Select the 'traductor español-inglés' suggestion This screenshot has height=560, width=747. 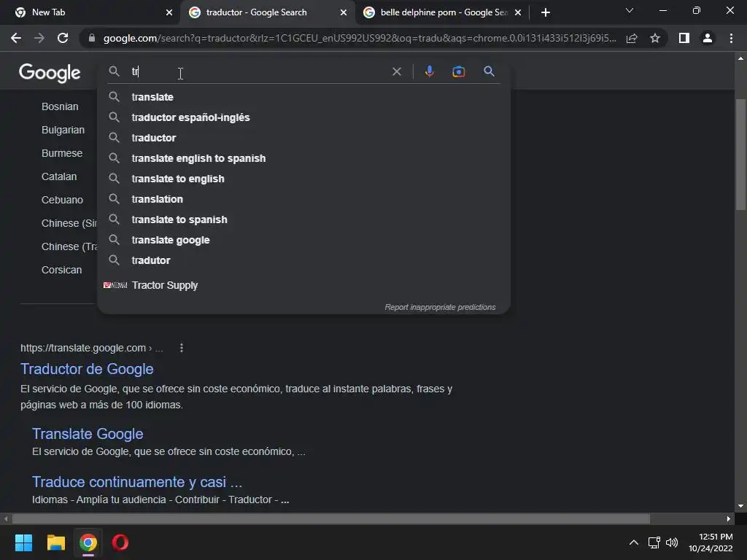[303, 117]
